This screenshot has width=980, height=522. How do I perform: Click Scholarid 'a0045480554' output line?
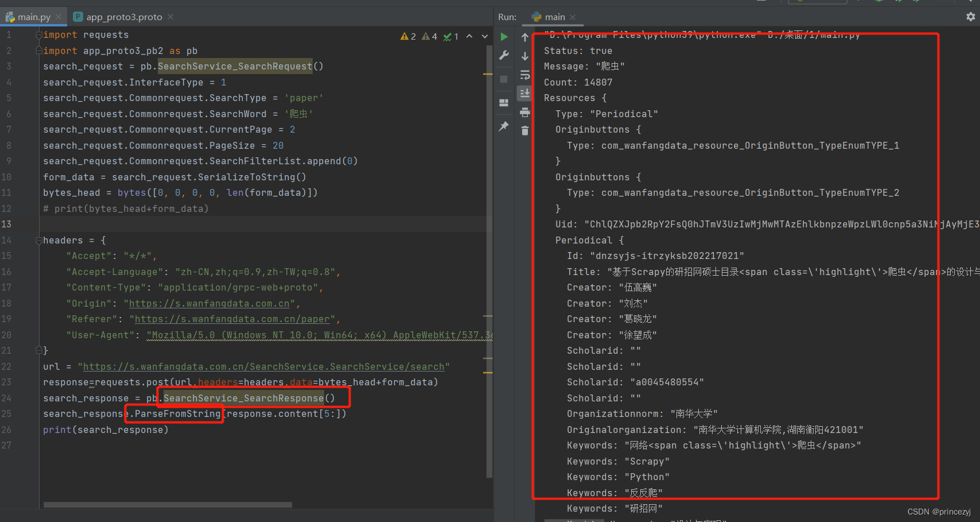[x=635, y=382]
